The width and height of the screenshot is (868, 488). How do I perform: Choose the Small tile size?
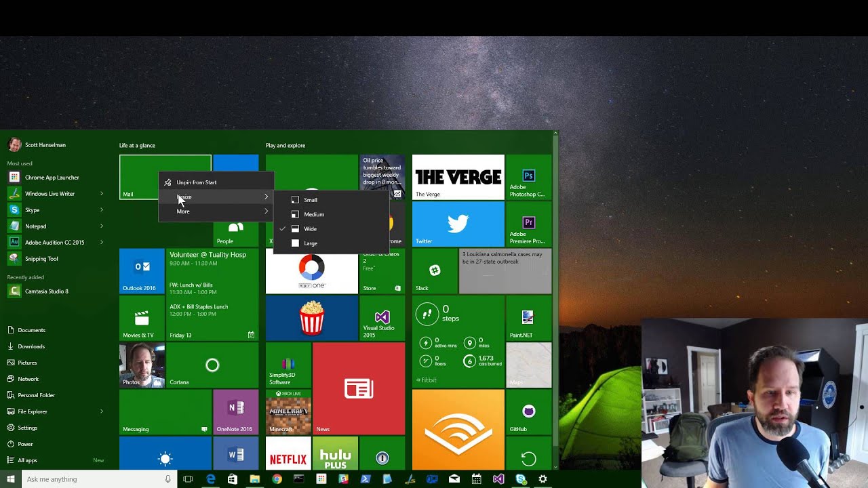tap(331, 200)
